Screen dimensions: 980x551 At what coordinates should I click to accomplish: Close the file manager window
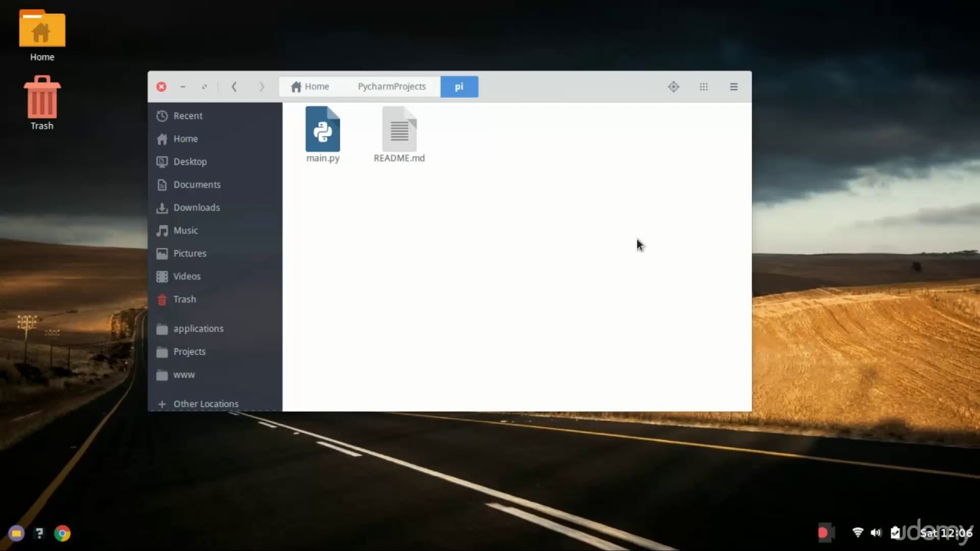click(162, 86)
